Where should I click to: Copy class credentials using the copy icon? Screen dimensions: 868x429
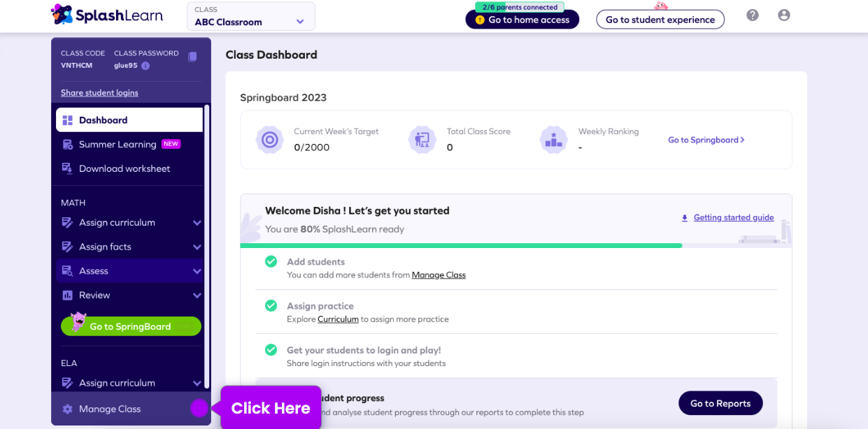tap(192, 57)
